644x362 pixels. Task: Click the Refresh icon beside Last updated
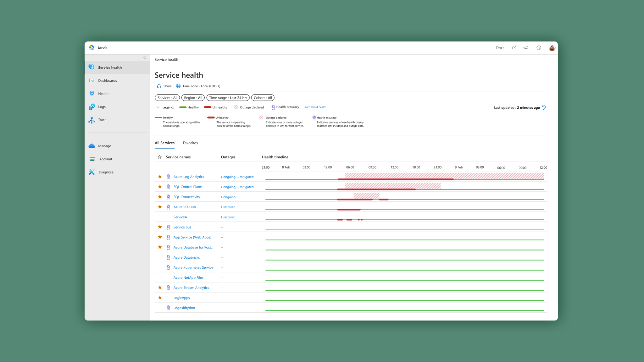pyautogui.click(x=544, y=107)
